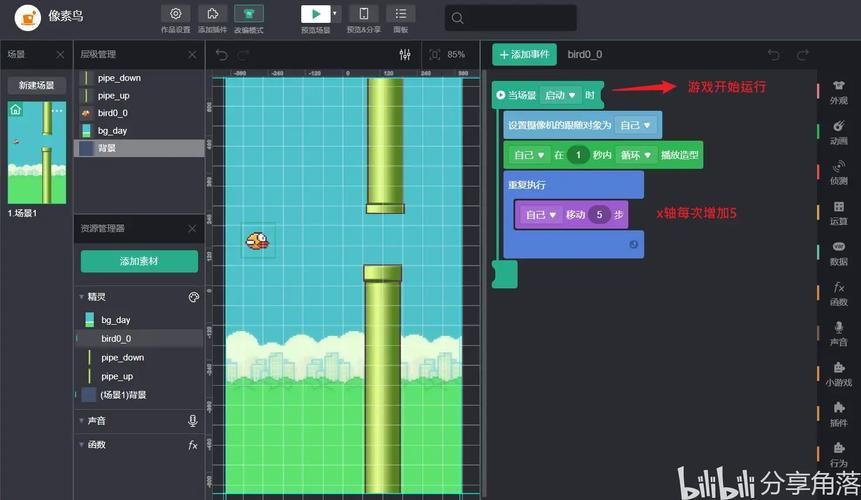The image size is (861, 500).
Task: Collapse the 精灵 section in resource manager
Action: pyautogui.click(x=80, y=297)
